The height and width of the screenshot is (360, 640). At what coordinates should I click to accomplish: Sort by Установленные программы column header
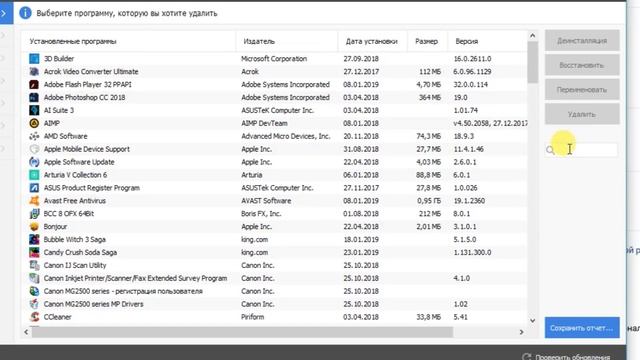pos(128,41)
